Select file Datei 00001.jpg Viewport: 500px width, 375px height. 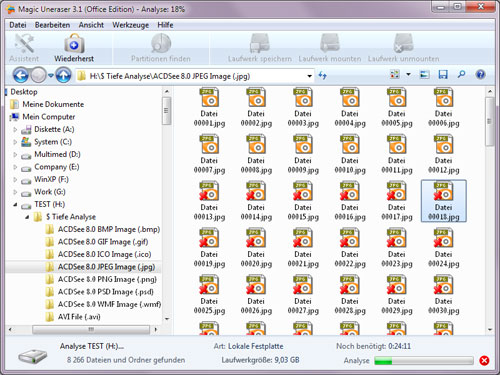(x=209, y=107)
